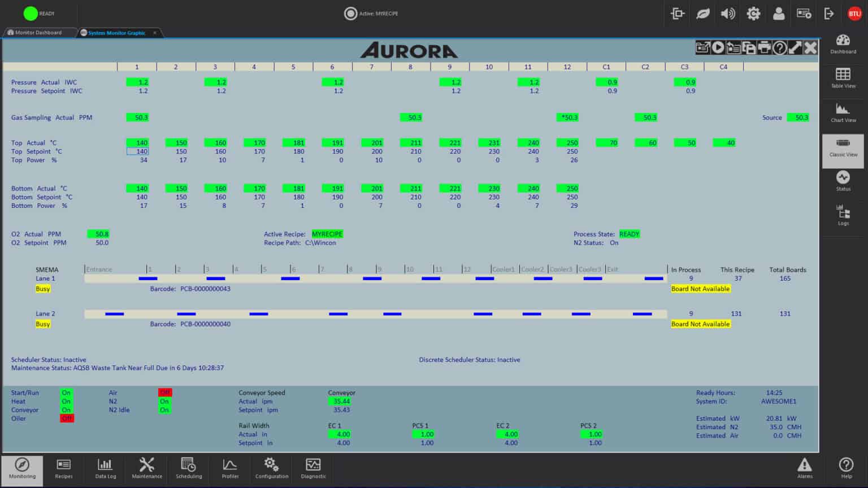Open the Profiler module
The height and width of the screenshot is (488, 868).
(230, 468)
